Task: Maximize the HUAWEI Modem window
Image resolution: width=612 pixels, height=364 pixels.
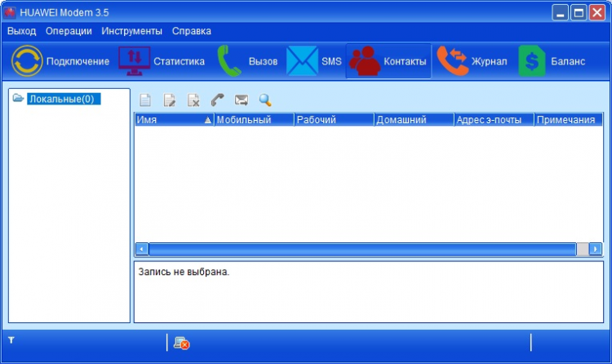Action: point(579,13)
